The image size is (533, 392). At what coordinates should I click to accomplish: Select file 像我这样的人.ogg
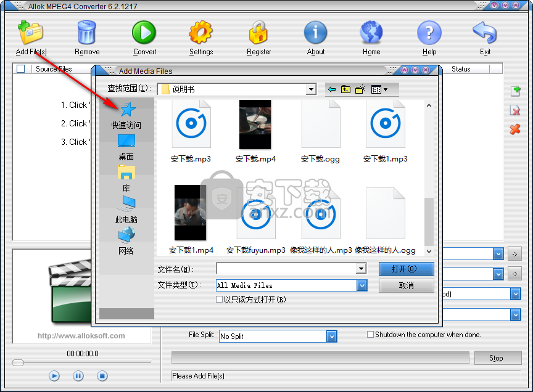(385, 221)
